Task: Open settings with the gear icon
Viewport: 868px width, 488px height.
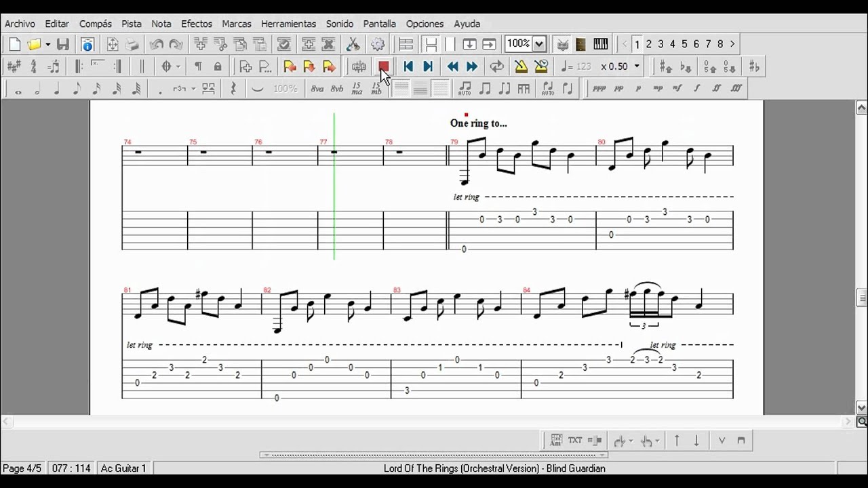Action: [378, 45]
